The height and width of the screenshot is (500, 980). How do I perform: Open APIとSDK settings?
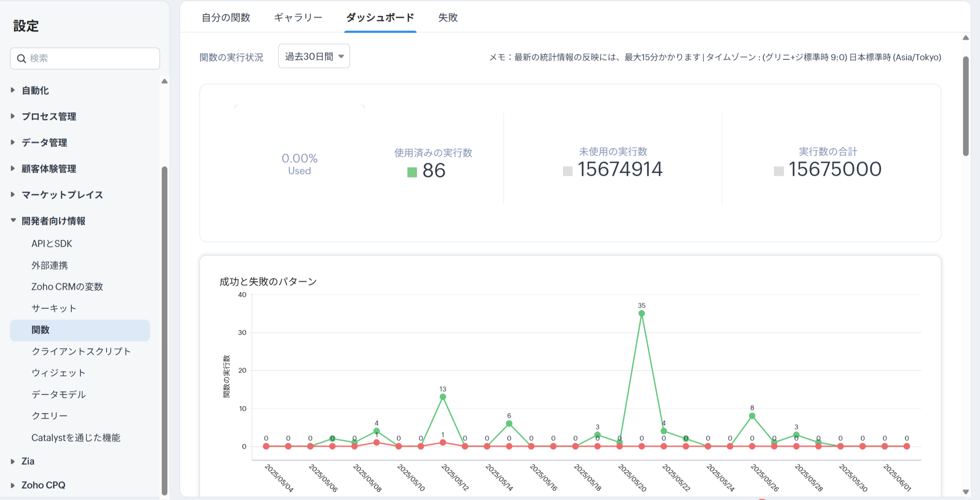tap(52, 243)
